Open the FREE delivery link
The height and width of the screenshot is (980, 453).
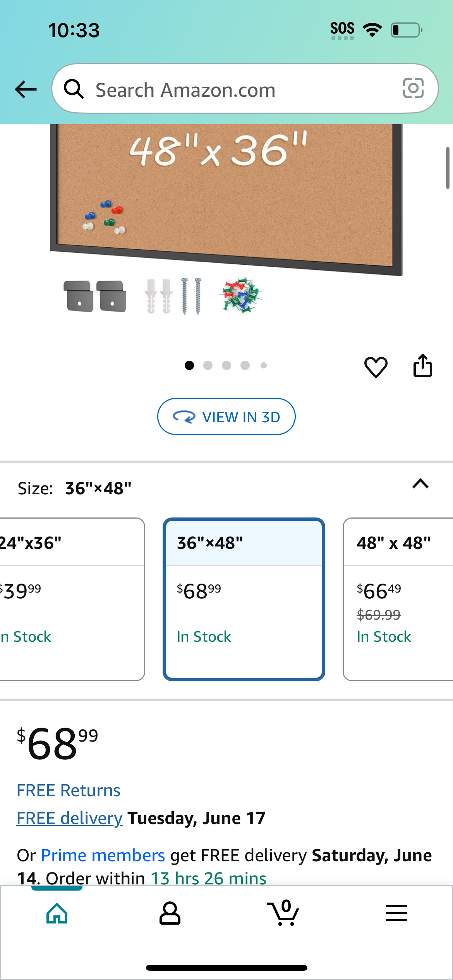[x=70, y=818]
